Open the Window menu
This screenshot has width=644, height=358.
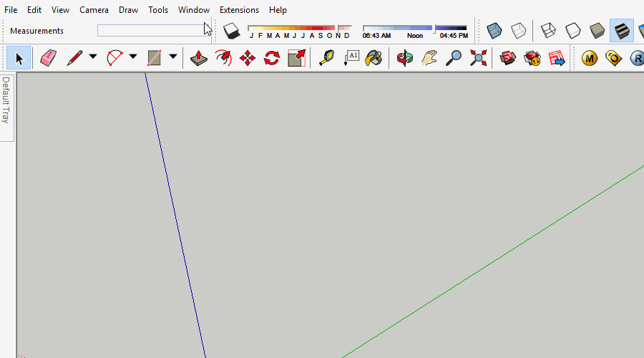pos(194,10)
